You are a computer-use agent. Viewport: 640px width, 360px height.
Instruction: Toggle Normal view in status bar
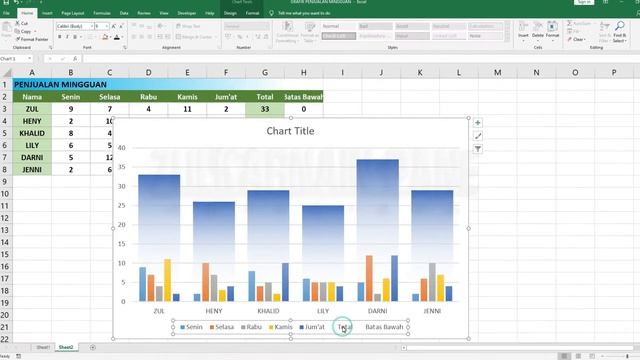pos(564,356)
